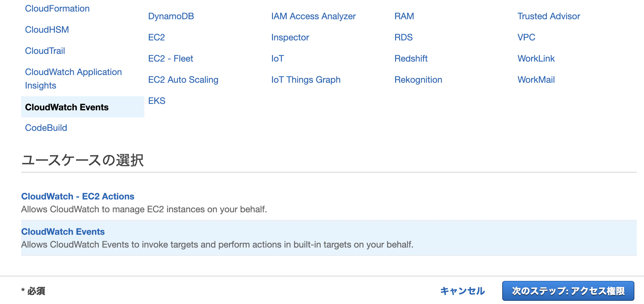Viewport: 644px width, 304px height.
Task: Proceed with 次のステップ: アクセス権限 button
Action: (568, 291)
